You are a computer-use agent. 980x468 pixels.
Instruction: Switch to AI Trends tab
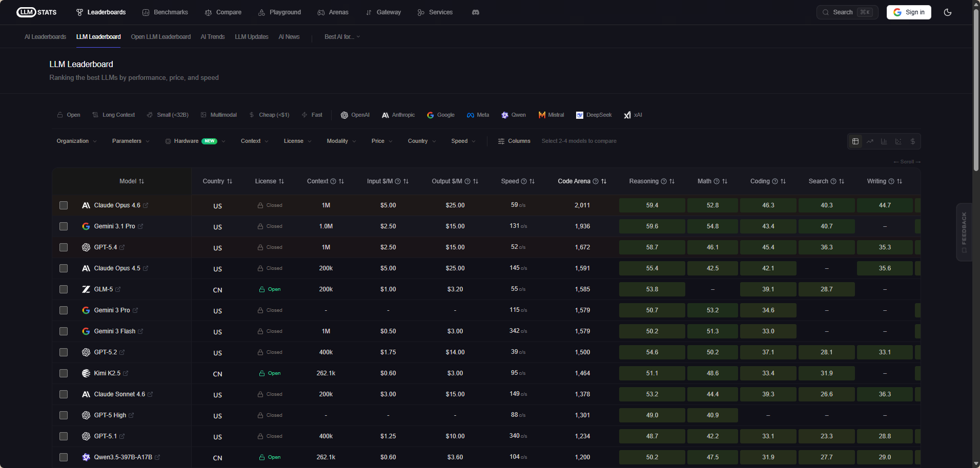[213, 37]
